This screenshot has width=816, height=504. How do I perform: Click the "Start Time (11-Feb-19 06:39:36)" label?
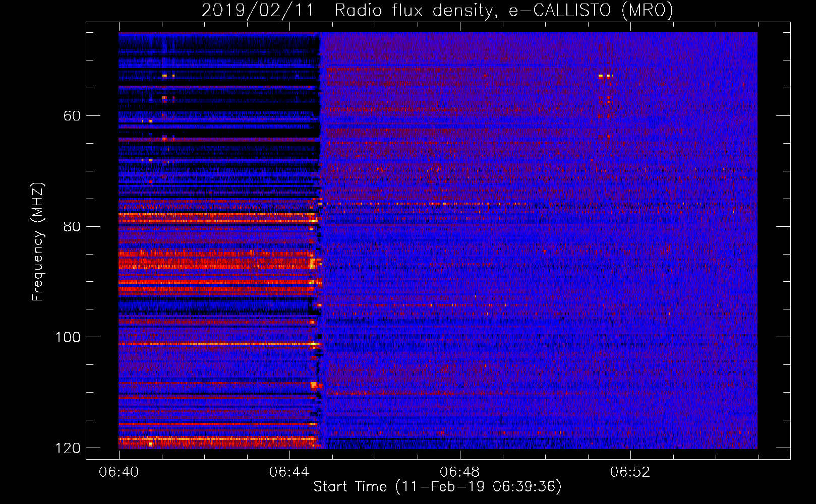(437, 487)
